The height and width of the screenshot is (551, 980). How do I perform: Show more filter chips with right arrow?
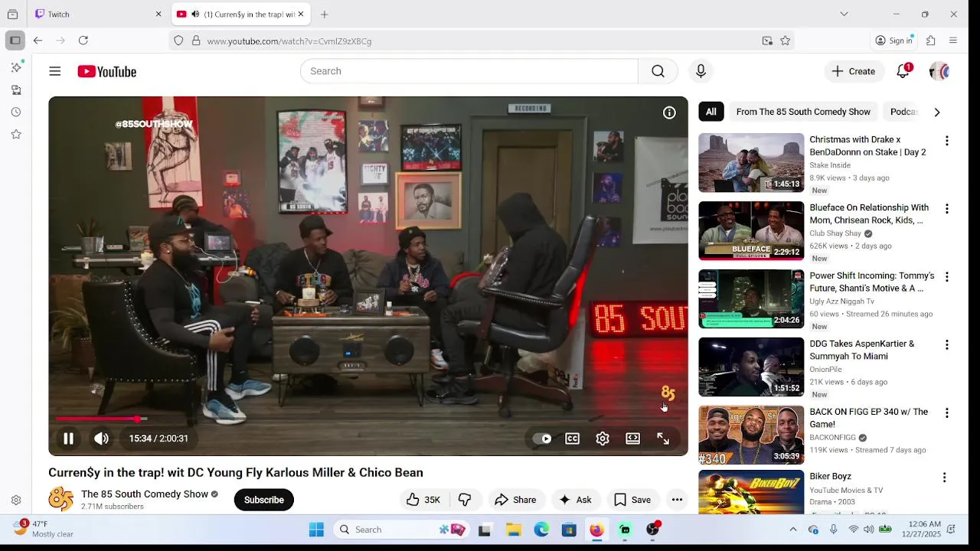tap(937, 112)
